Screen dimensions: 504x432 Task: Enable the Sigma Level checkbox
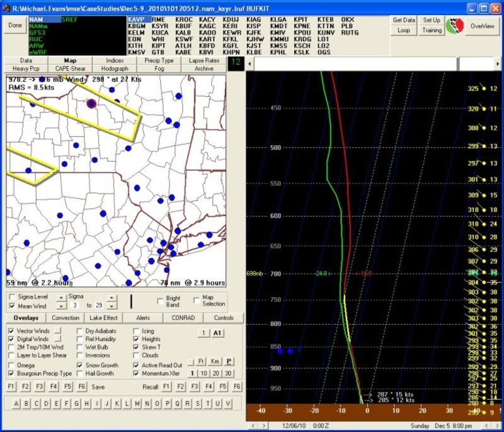(x=12, y=296)
